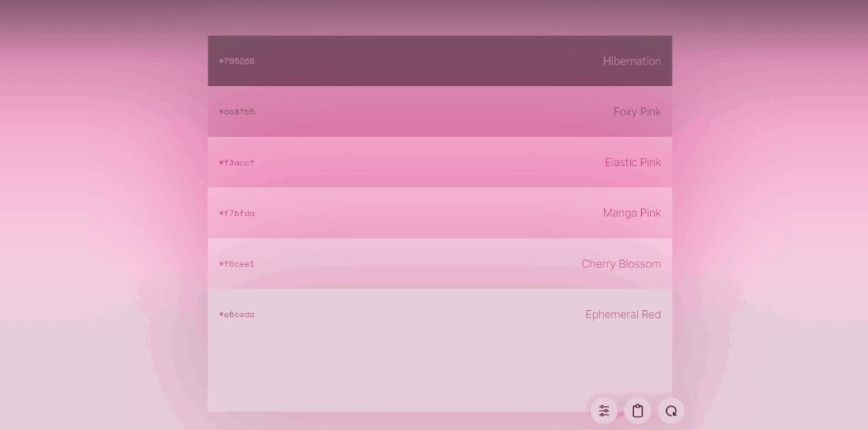Select the hex code #f3accf
868x430 pixels.
[x=237, y=163]
